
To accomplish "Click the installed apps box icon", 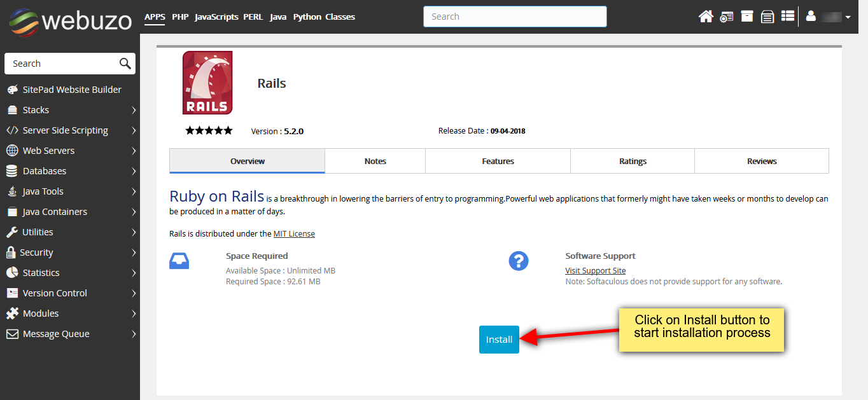I will (x=746, y=16).
